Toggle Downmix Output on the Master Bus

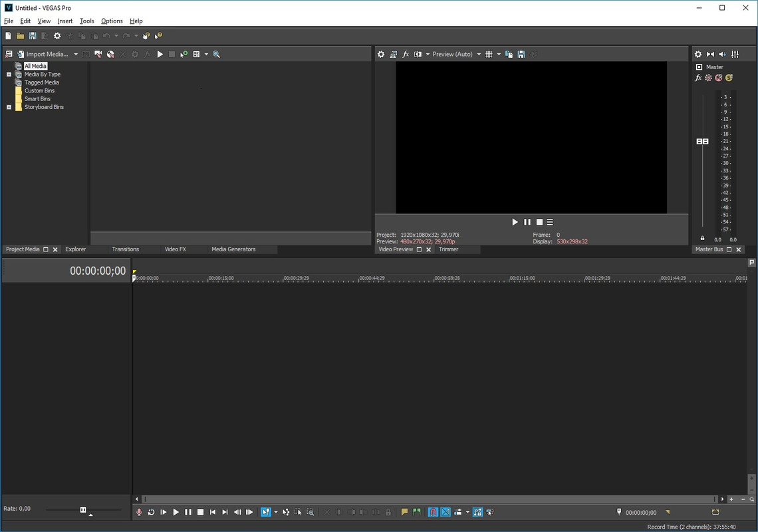(710, 54)
